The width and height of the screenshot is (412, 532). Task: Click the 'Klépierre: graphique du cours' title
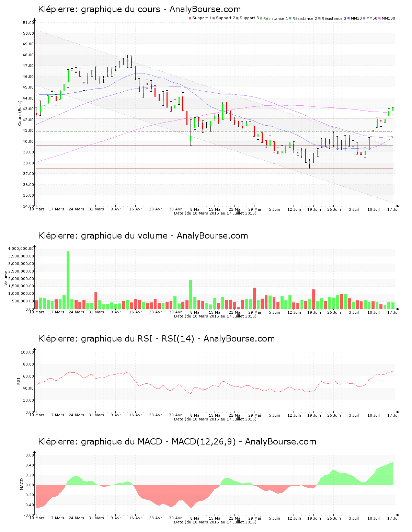(x=99, y=9)
